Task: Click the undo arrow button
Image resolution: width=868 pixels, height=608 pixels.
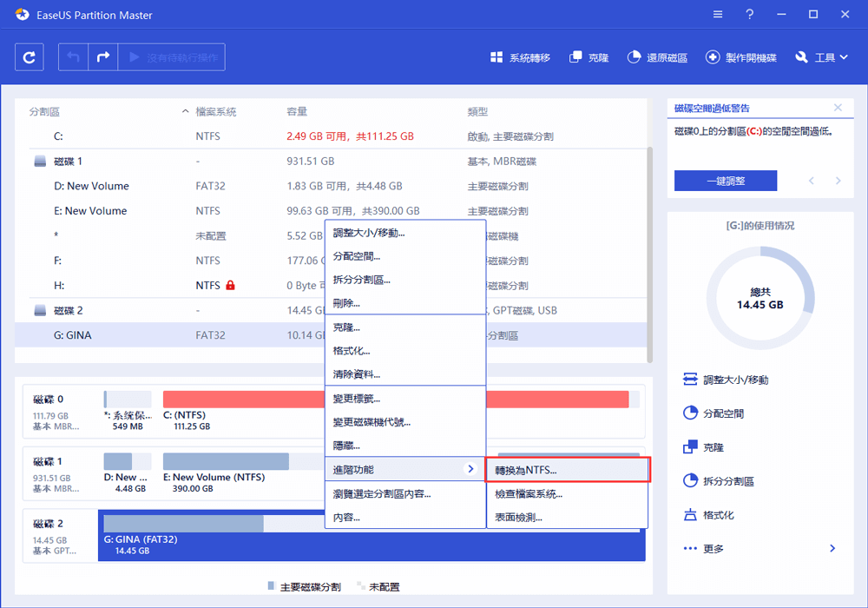Action: 73,57
